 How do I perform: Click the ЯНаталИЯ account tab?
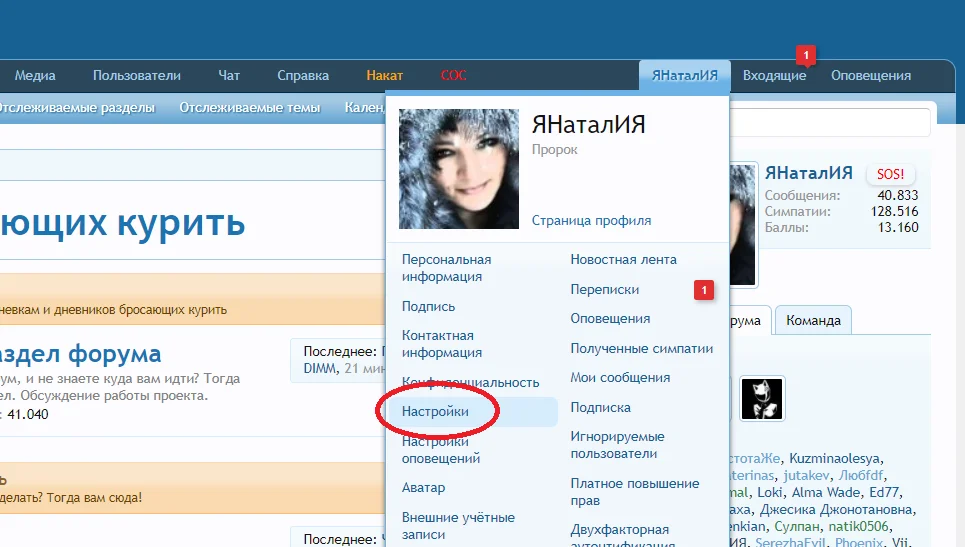684,76
